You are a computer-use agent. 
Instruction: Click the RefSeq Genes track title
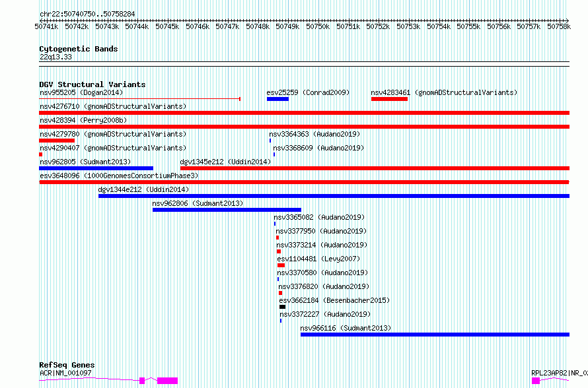(67, 365)
